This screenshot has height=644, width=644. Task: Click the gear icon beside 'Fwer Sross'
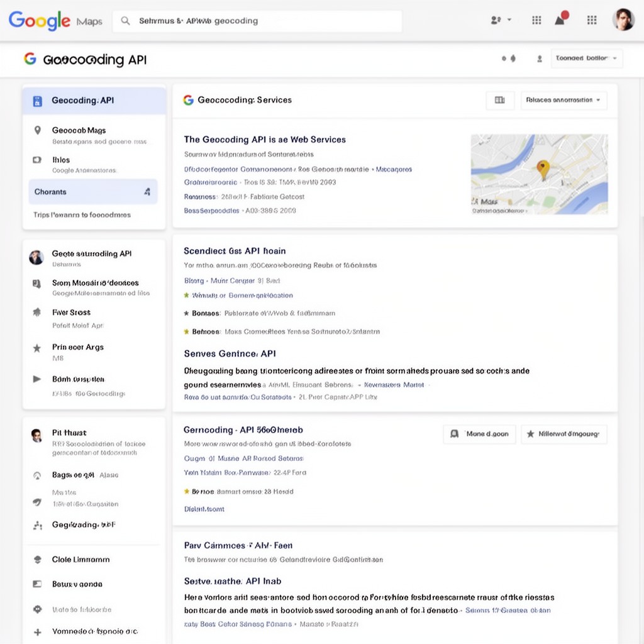pyautogui.click(x=37, y=312)
